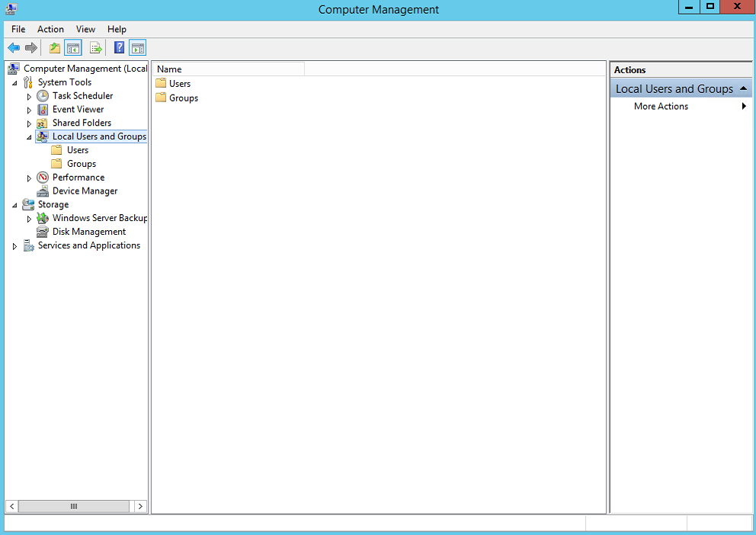The image size is (756, 535).
Task: Minimize the Computer Management window
Action: click(x=689, y=7)
